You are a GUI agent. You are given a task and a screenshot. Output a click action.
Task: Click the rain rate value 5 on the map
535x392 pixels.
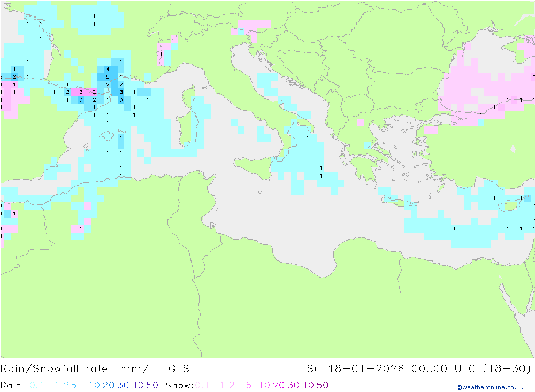(108, 77)
